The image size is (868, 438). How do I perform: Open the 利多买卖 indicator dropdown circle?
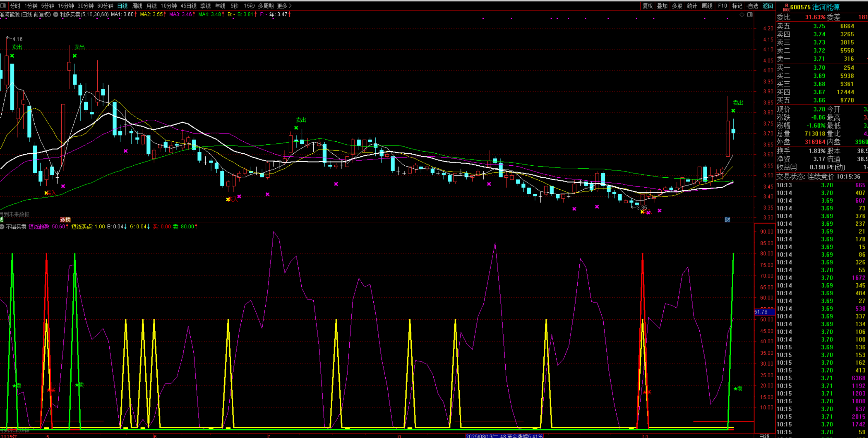(56, 14)
